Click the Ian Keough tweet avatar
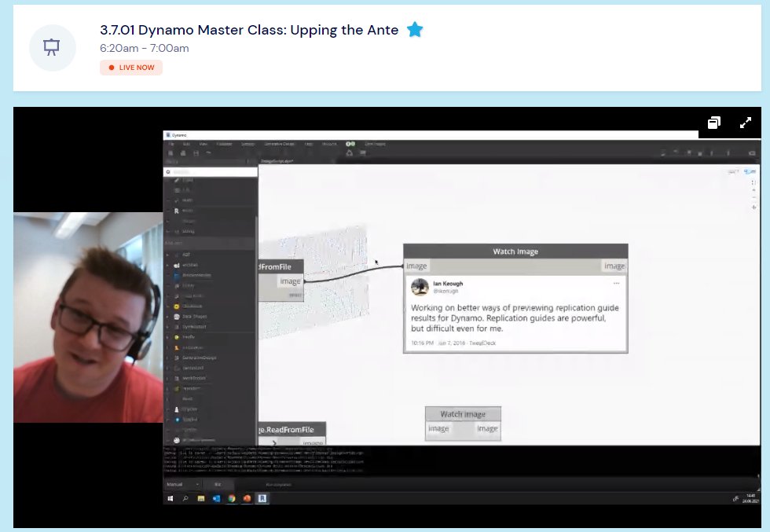The image size is (770, 532). pos(420,287)
